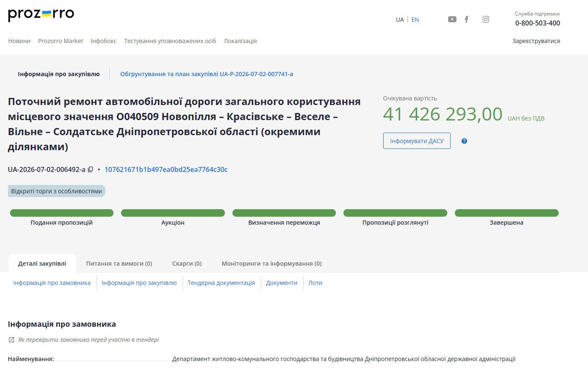
Task: Switch language to UA
Action: [400, 20]
